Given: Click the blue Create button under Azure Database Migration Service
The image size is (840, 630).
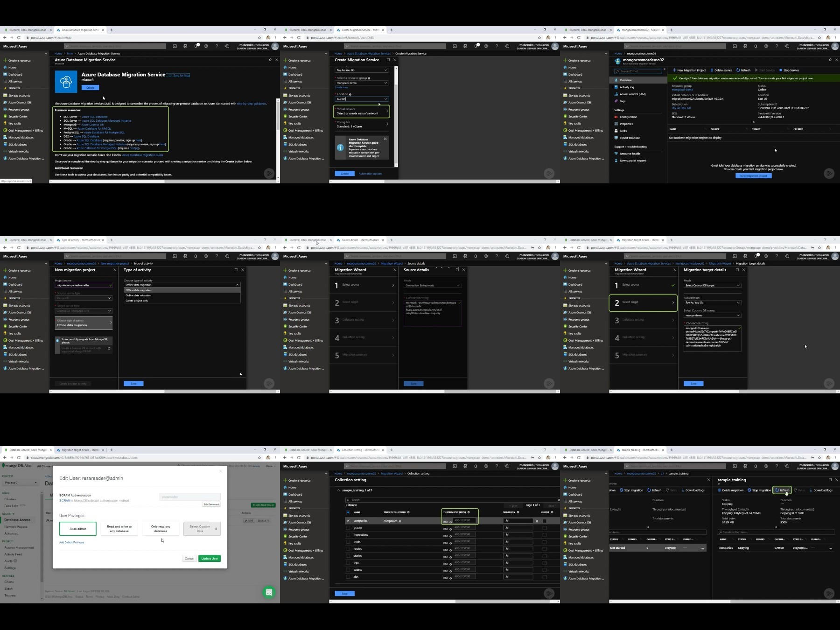Looking at the screenshot, I should coord(90,88).
